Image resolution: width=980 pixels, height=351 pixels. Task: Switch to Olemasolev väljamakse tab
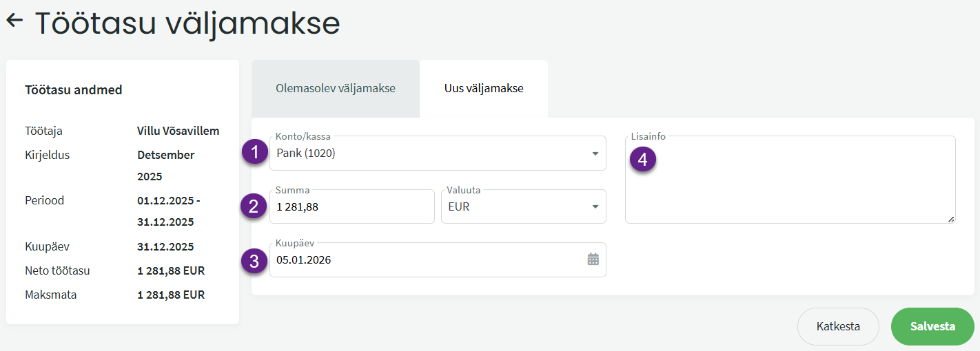point(336,89)
